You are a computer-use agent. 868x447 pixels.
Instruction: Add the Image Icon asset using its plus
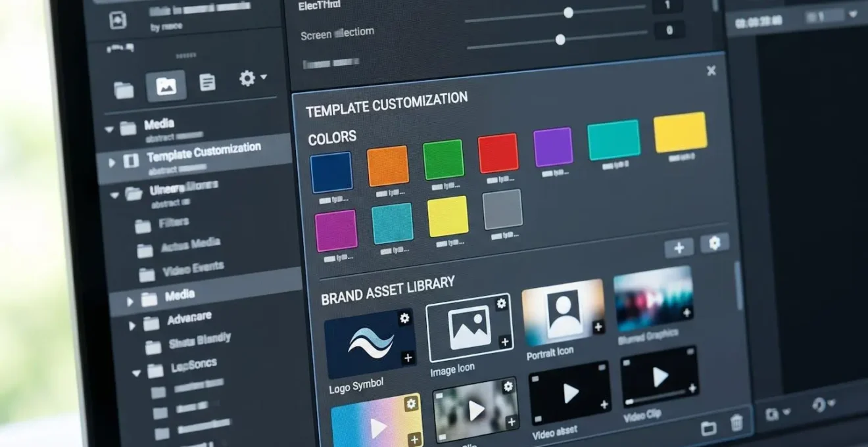point(504,342)
